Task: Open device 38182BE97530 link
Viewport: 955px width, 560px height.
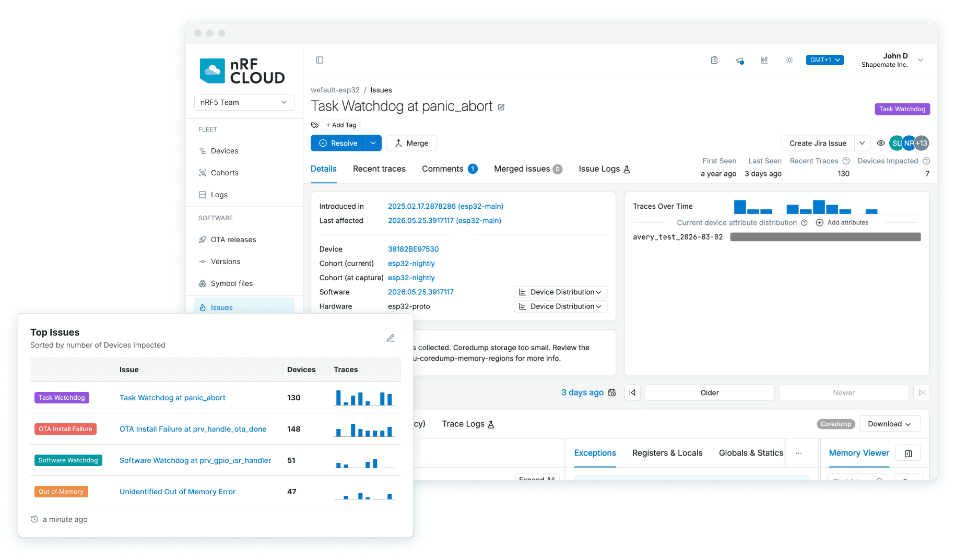Action: tap(413, 249)
